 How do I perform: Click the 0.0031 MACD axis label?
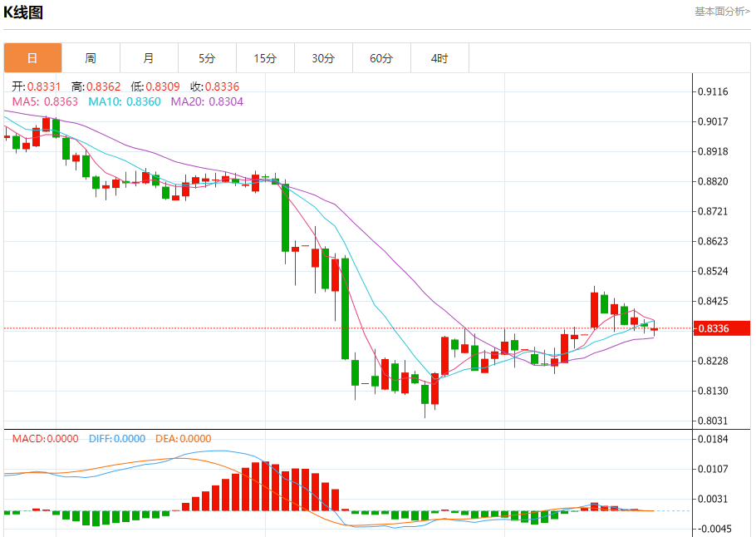(x=713, y=499)
